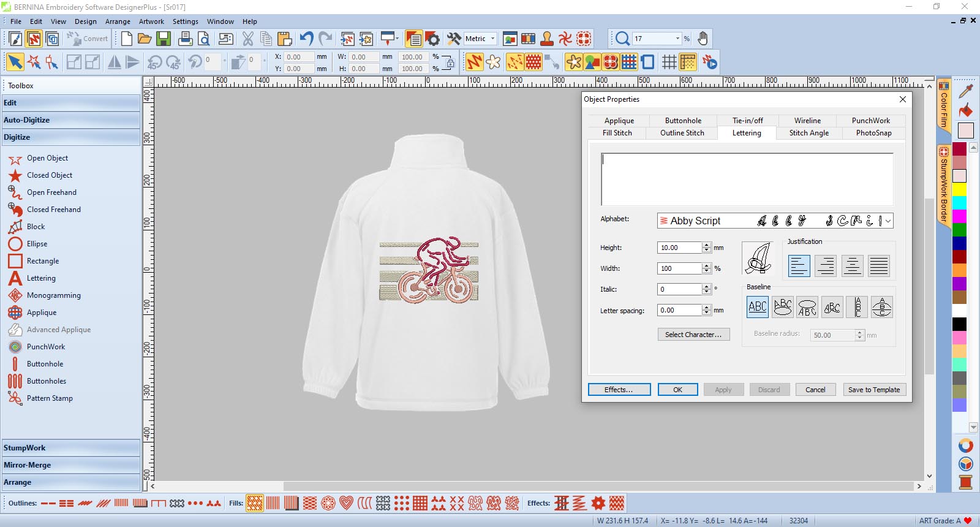Set left justification
The height and width of the screenshot is (527, 980).
tap(799, 266)
